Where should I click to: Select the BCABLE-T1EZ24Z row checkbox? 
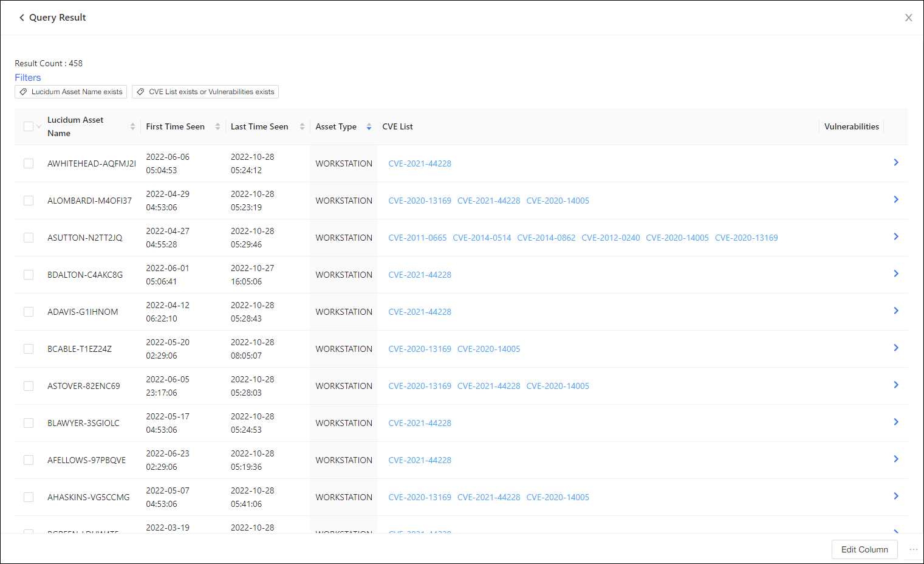(x=29, y=349)
